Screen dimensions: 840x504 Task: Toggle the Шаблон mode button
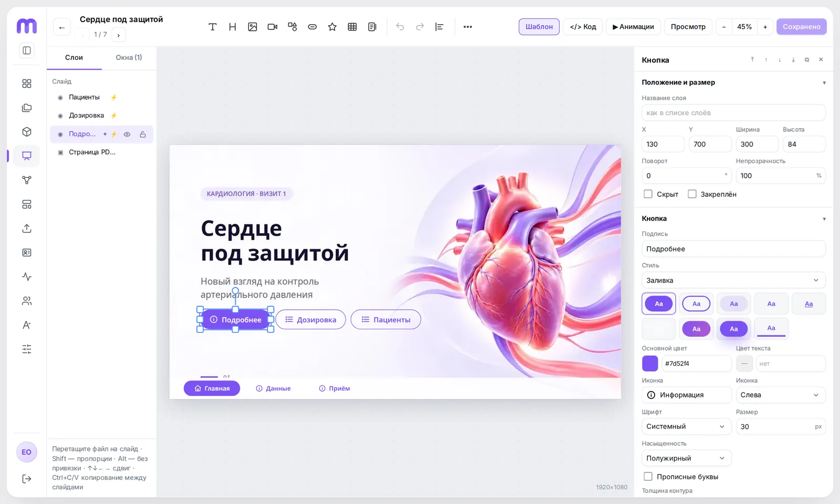(539, 27)
